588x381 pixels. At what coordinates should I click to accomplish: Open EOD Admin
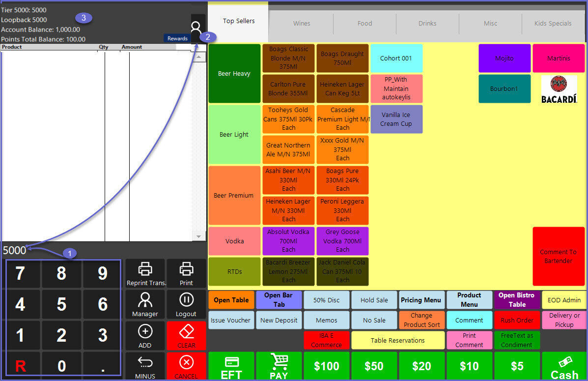point(564,300)
